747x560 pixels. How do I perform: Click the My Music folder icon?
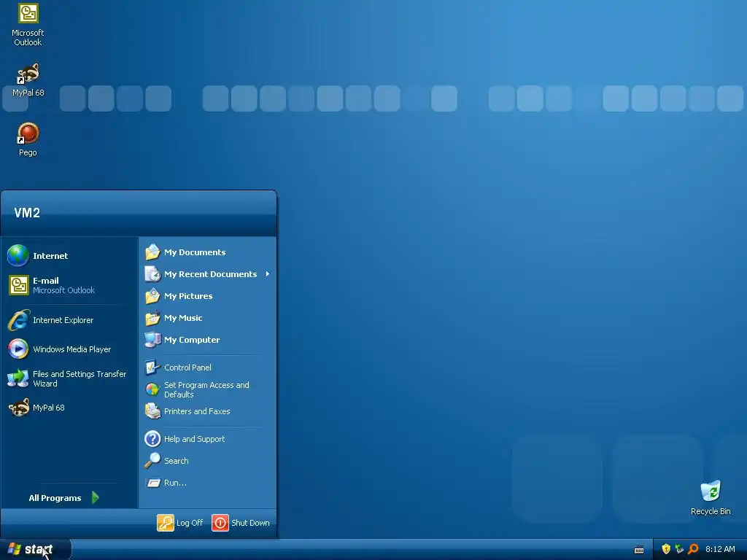[x=152, y=318]
